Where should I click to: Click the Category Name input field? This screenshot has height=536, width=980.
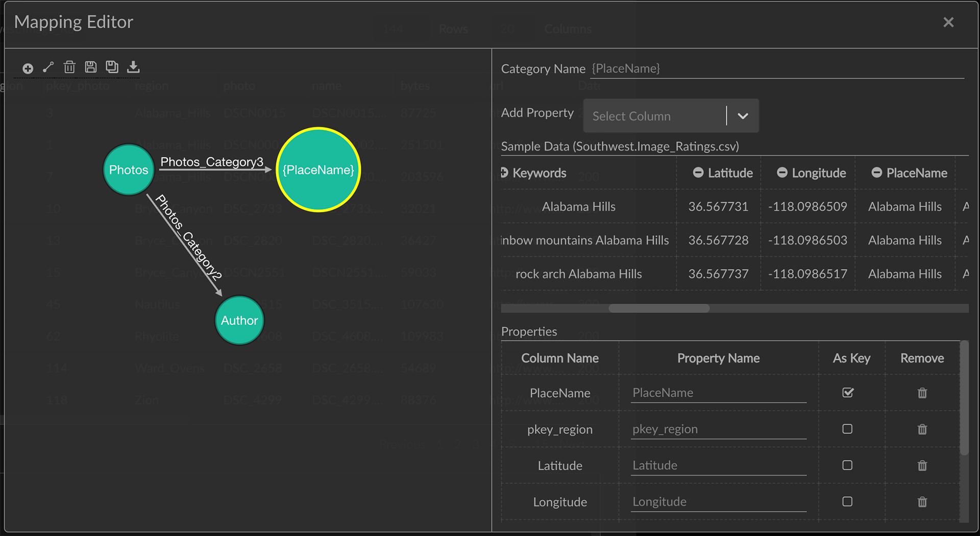click(x=776, y=68)
